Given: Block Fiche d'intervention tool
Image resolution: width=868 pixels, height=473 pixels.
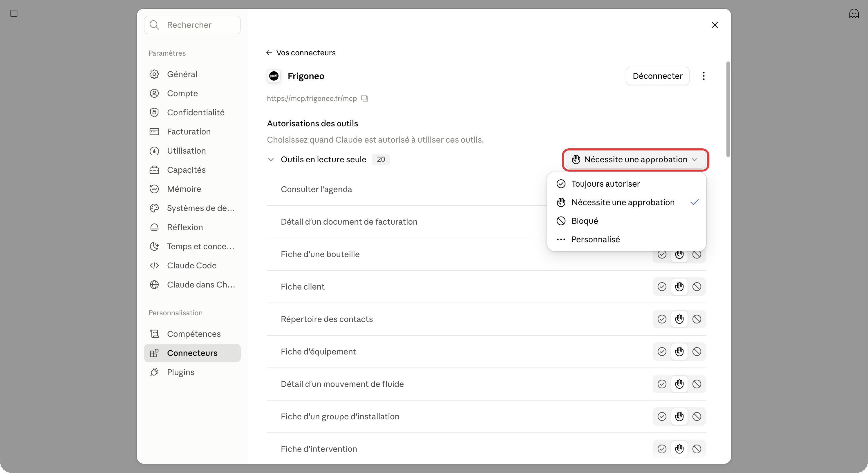Looking at the screenshot, I should [697, 449].
